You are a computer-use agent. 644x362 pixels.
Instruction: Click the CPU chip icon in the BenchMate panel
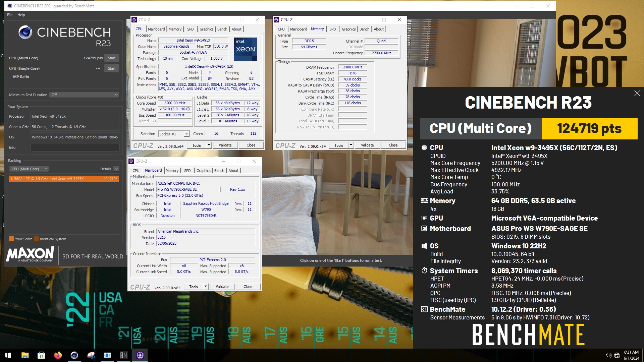424,147
